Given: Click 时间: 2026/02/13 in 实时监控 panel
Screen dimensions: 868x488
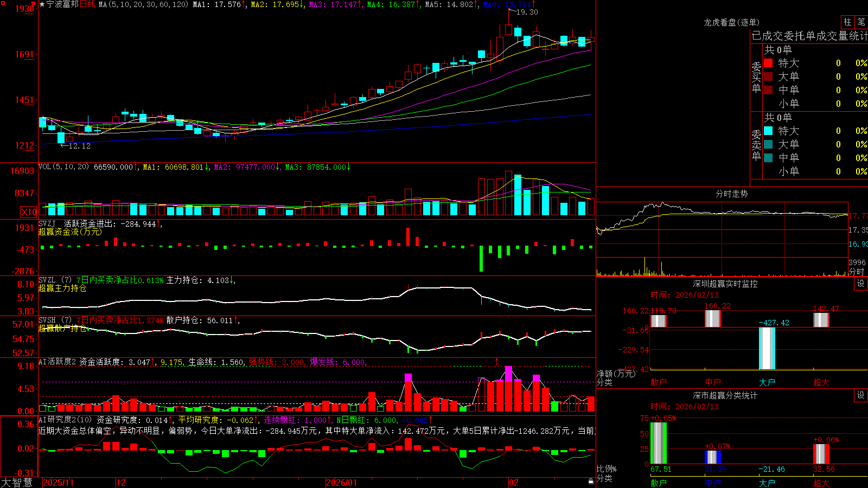Looking at the screenshot, I should [x=685, y=295].
